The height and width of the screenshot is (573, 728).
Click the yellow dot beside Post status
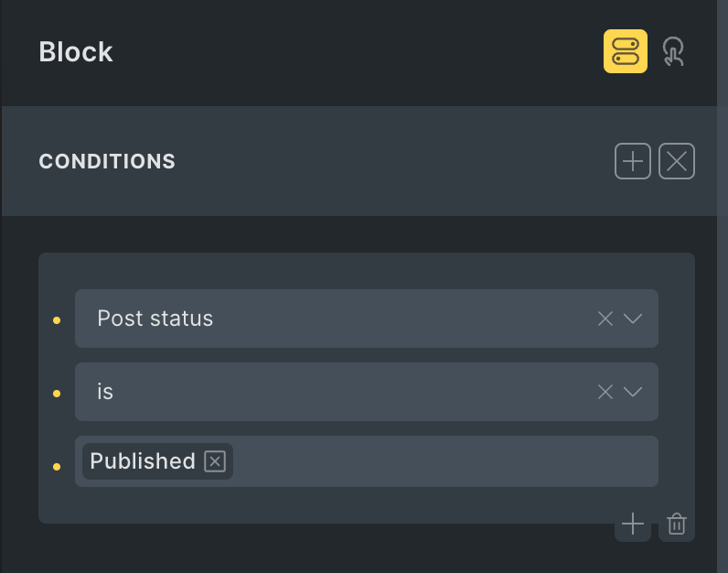57,320
